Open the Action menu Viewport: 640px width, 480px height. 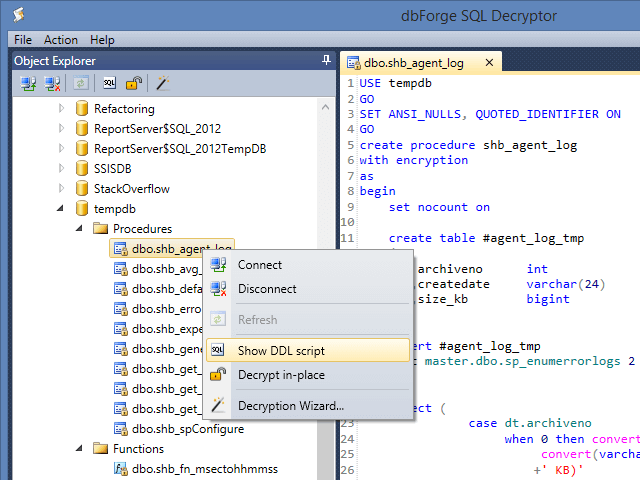pos(61,40)
